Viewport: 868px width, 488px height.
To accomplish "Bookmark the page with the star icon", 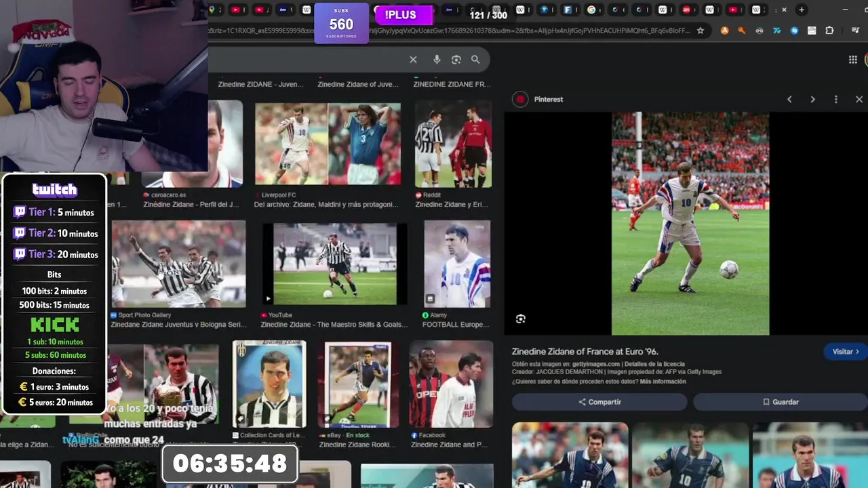I will [x=701, y=30].
